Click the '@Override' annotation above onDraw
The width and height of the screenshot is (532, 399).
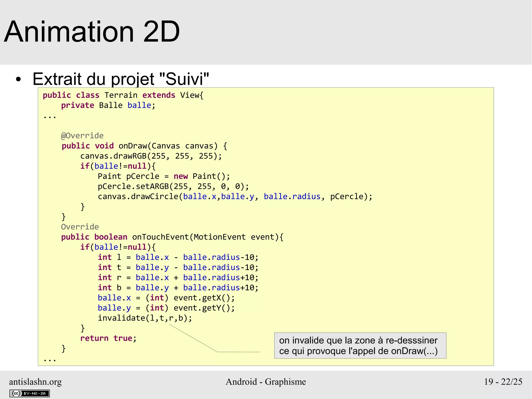point(82,136)
